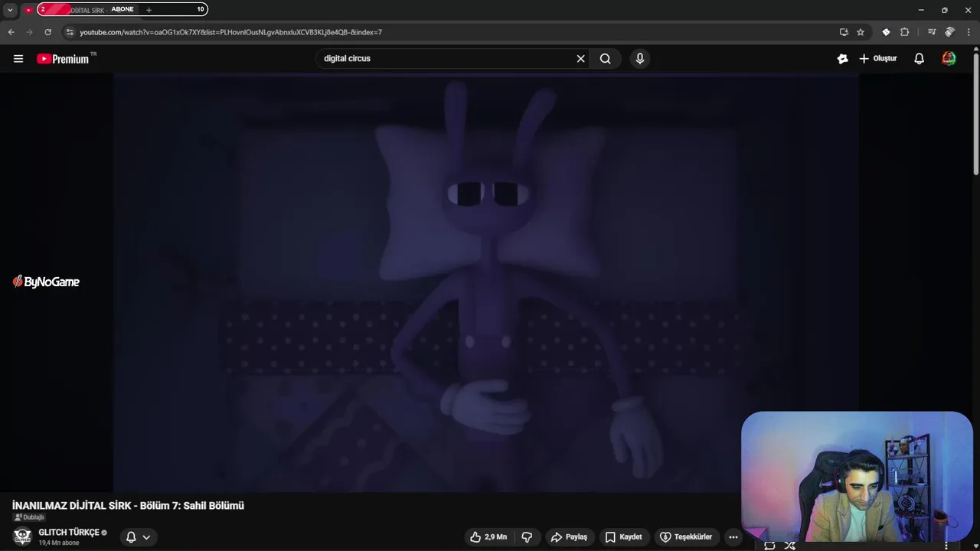Dislike the video
The width and height of the screenshot is (980, 551).
tap(527, 537)
